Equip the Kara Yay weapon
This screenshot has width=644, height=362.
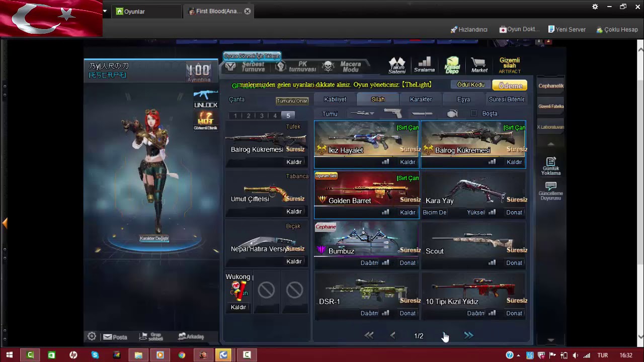pyautogui.click(x=514, y=212)
